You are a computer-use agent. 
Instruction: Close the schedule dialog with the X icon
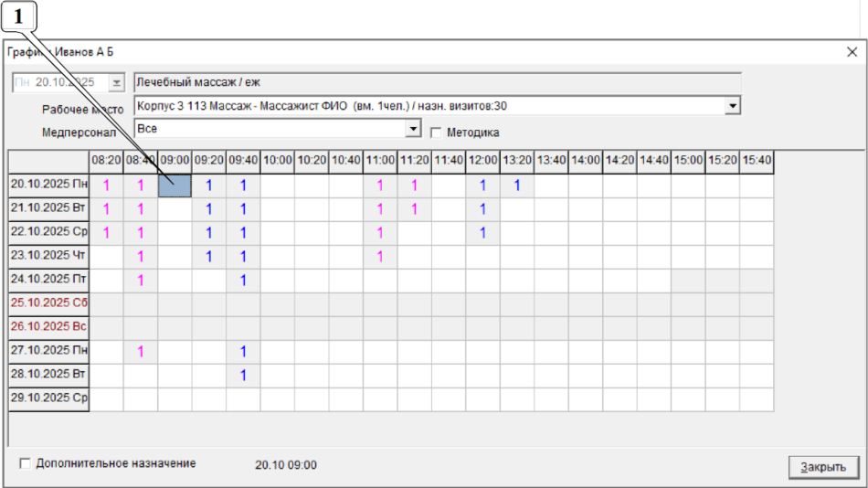(x=851, y=52)
